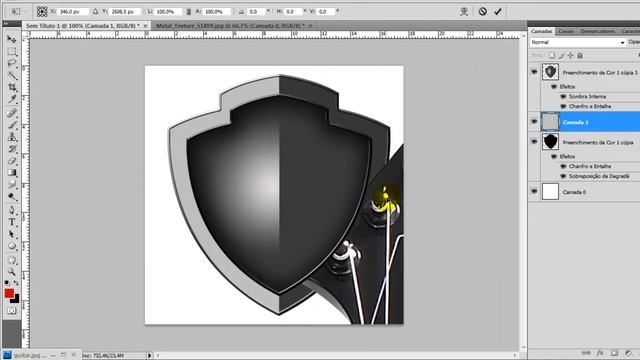Open the Camadas panel tab
Viewport: 640px width, 360px height.
coord(541,31)
